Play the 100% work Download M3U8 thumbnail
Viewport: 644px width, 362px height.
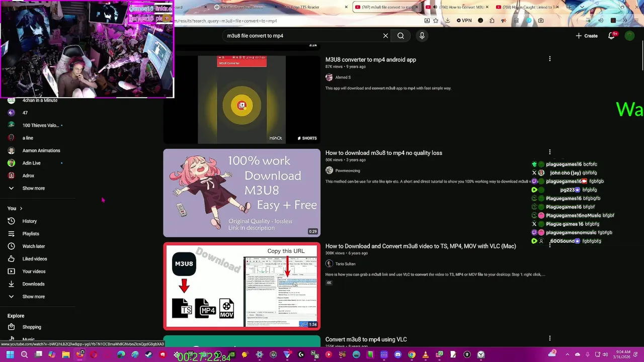click(242, 193)
